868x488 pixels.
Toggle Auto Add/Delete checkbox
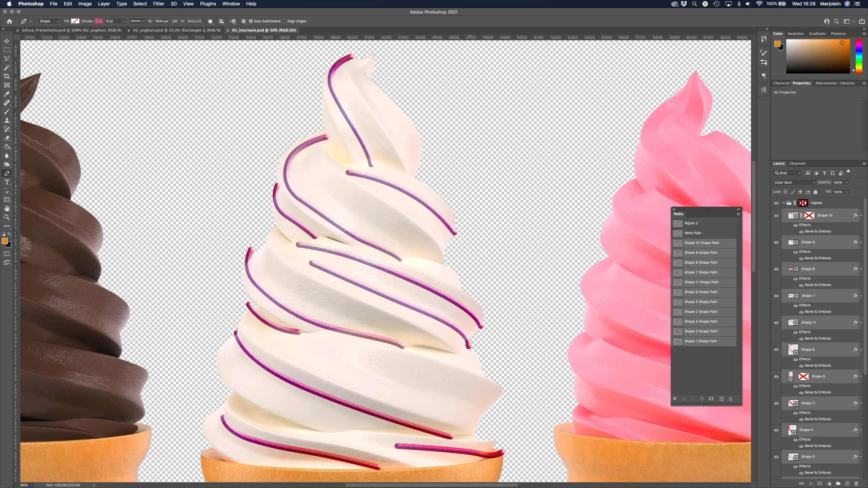pyautogui.click(x=251, y=21)
